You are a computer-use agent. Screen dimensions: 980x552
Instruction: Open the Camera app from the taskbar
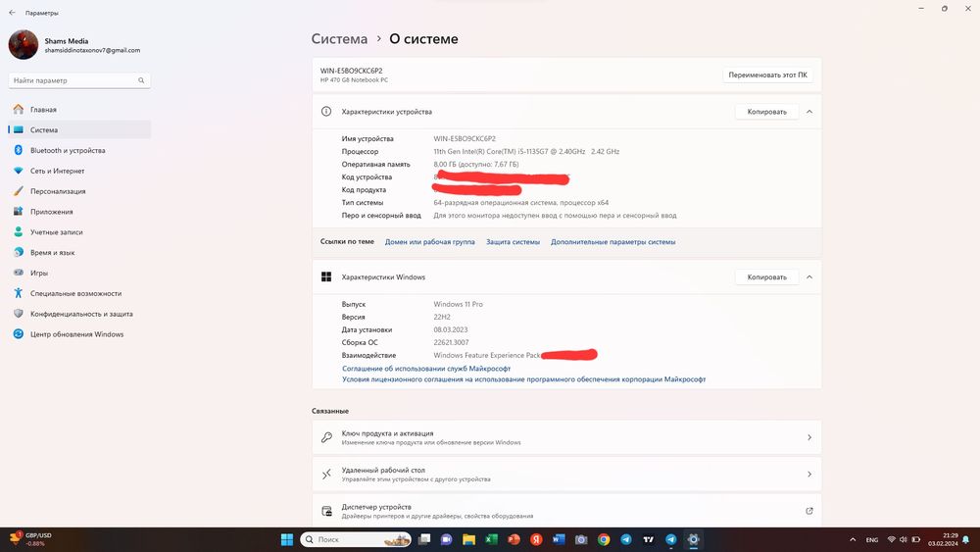tap(581, 539)
